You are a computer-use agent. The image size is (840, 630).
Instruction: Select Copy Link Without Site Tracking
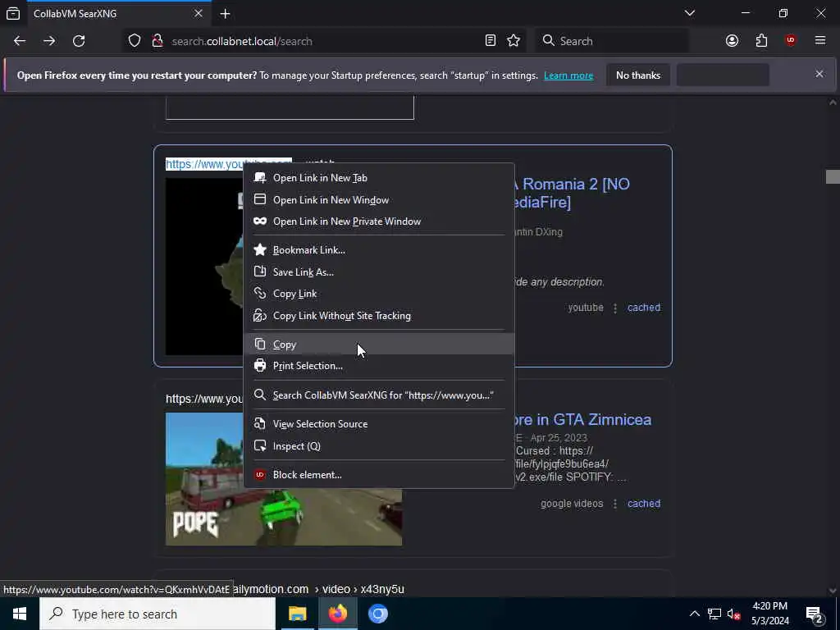point(379,316)
